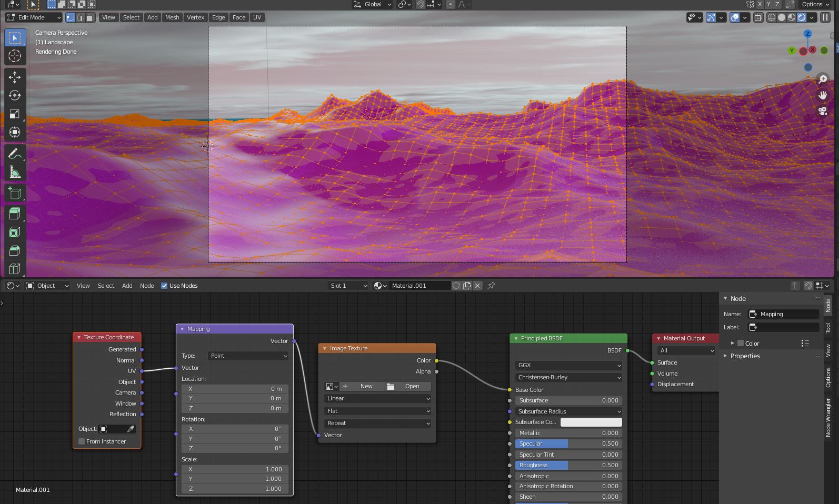This screenshot has height=504, width=839.
Task: Open the Slot 1 dropdown
Action: (347, 286)
